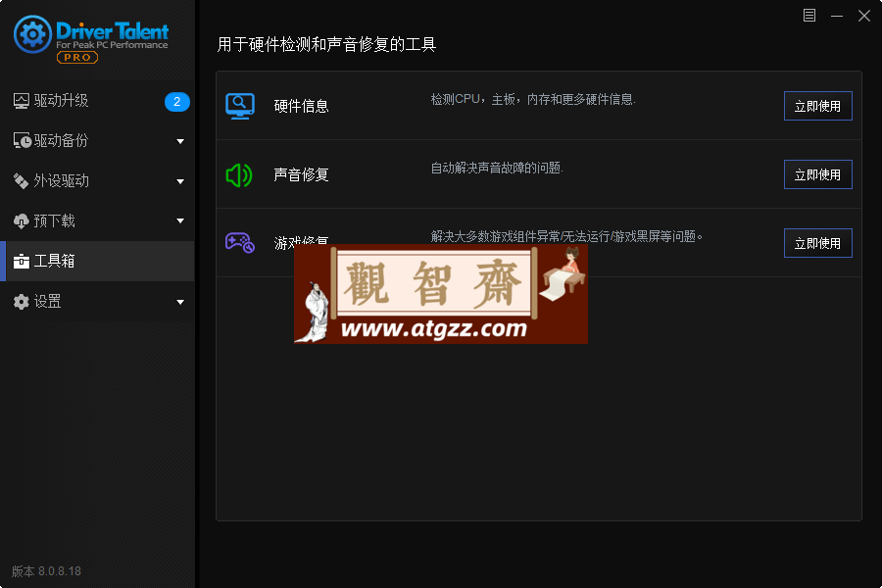Click 立即使用 for 硬件信息
The image size is (882, 588).
pyautogui.click(x=818, y=106)
